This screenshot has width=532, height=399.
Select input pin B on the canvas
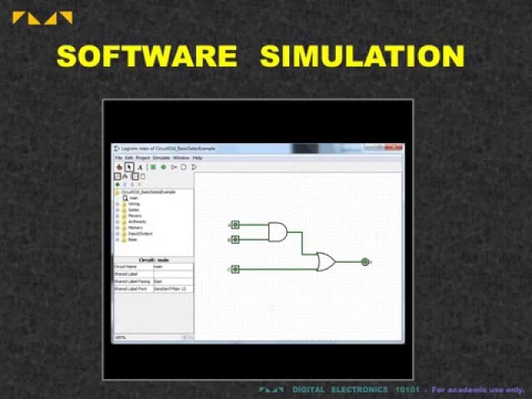[x=235, y=239]
